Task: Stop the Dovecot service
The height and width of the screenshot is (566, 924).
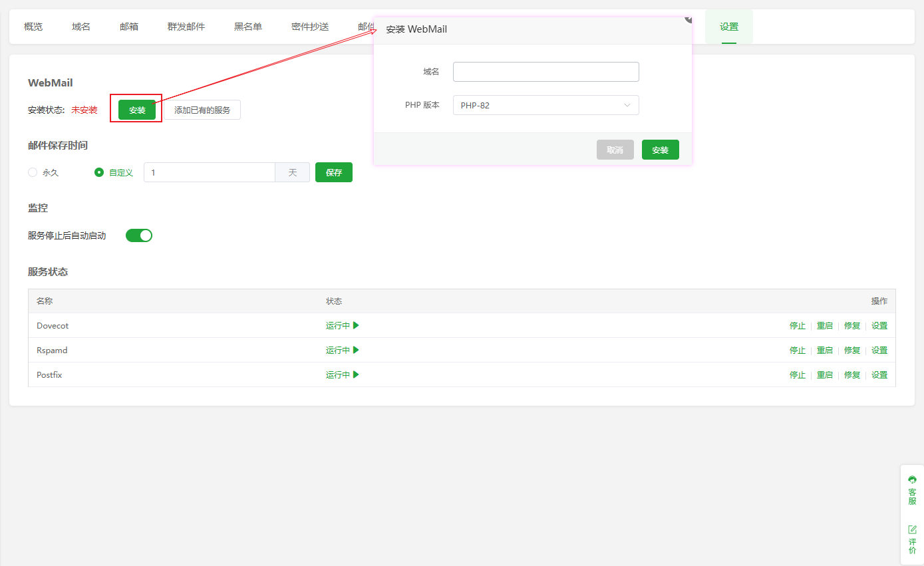Action: [798, 326]
